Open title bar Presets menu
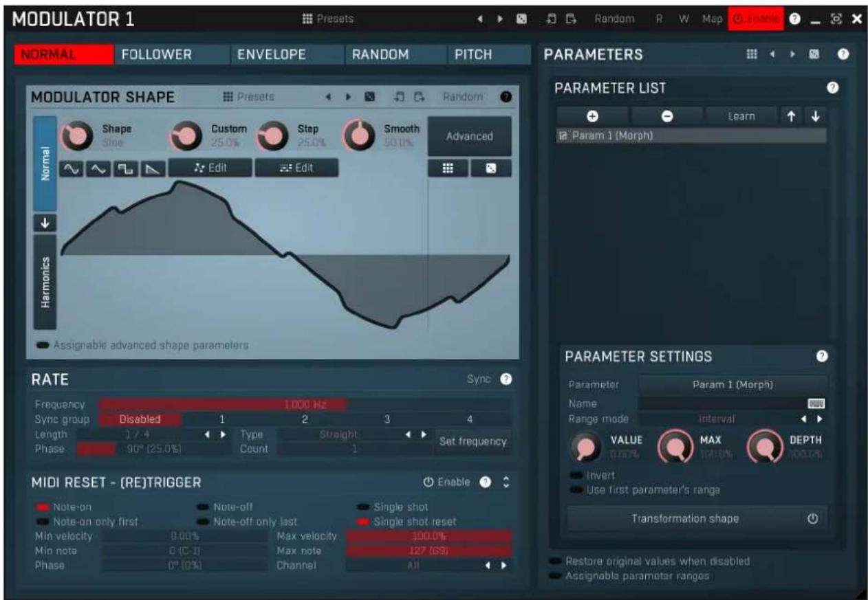 pos(327,19)
